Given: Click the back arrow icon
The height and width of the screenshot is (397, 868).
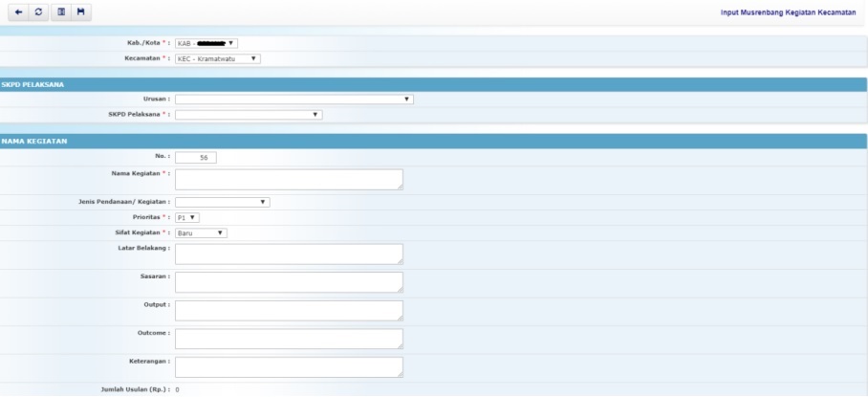Looking at the screenshot, I should [18, 12].
